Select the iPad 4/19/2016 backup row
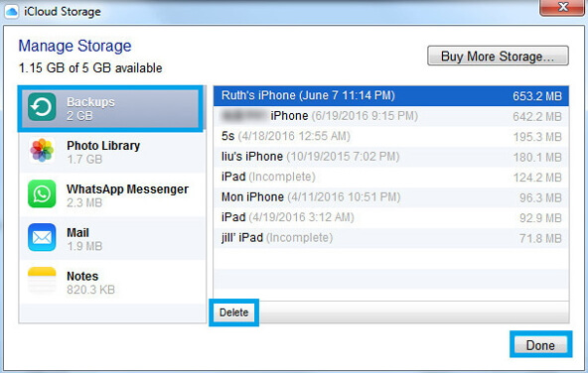 (391, 217)
